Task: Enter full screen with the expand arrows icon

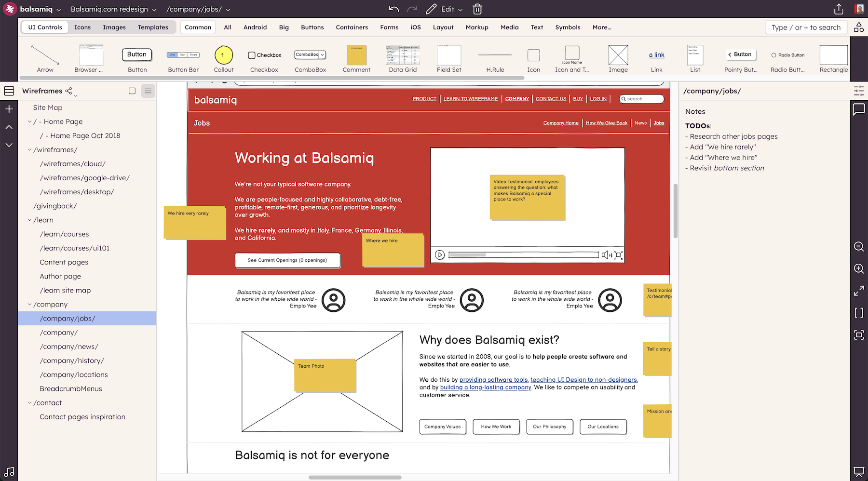Action: 859,291
